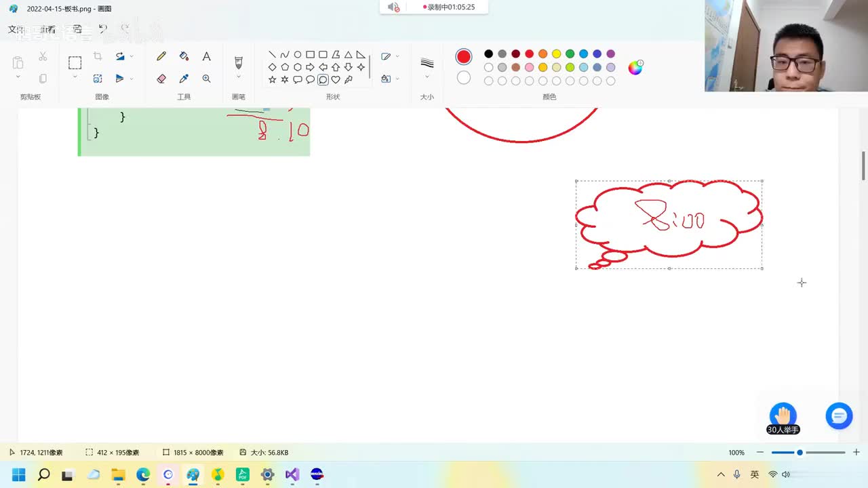Pick the Triangle shape

point(348,55)
